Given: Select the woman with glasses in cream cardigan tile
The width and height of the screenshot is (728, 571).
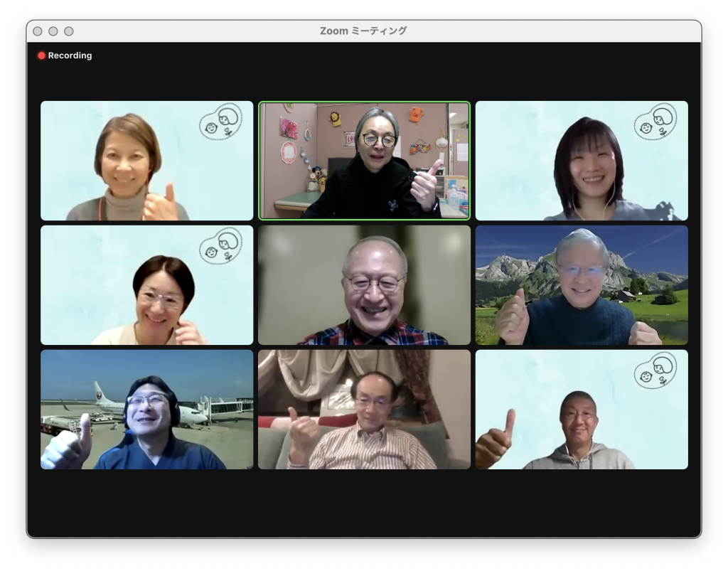Looking at the screenshot, I should [x=146, y=285].
